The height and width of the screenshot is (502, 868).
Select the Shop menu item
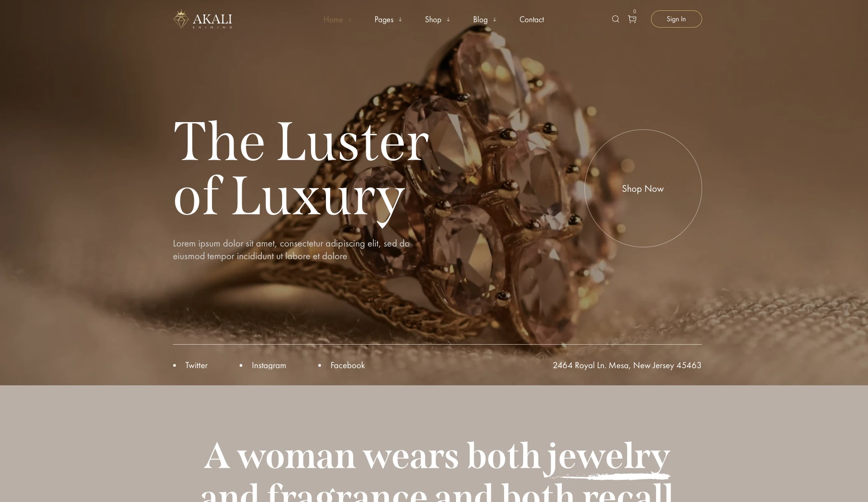(433, 19)
